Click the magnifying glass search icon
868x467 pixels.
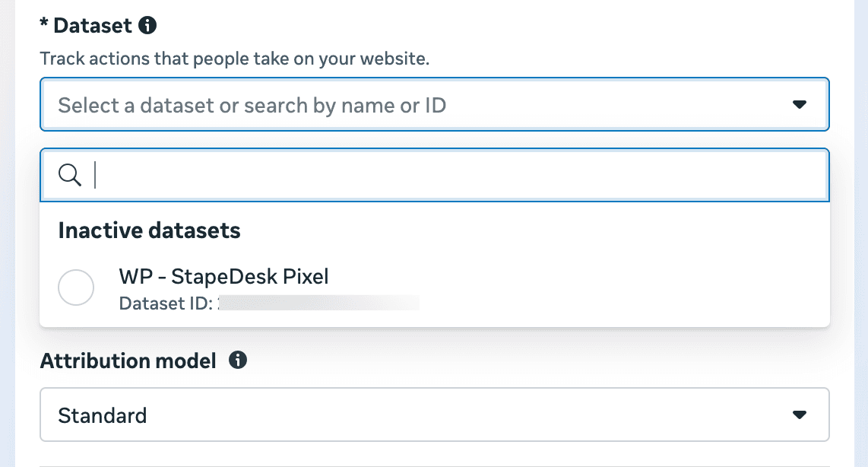coord(70,174)
